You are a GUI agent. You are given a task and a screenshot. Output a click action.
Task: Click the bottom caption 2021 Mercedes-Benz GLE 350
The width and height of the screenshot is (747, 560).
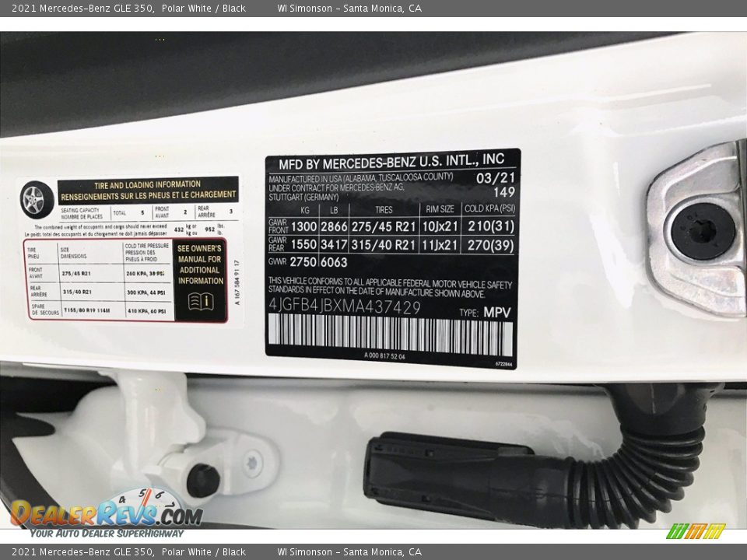(83, 552)
